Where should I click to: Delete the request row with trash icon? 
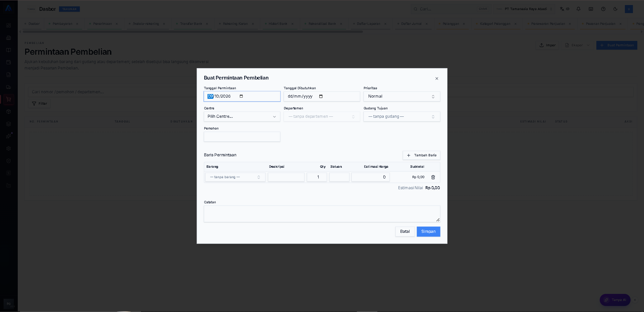433,177
